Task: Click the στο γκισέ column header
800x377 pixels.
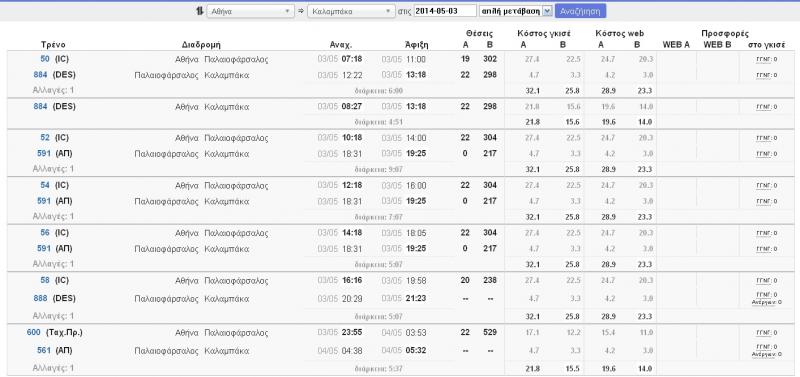Action: click(767, 45)
